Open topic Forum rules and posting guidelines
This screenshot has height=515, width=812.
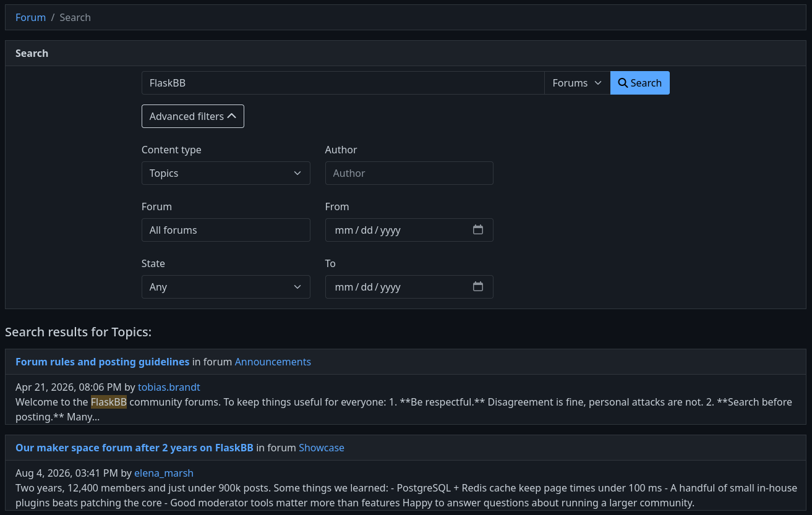pyautogui.click(x=103, y=362)
